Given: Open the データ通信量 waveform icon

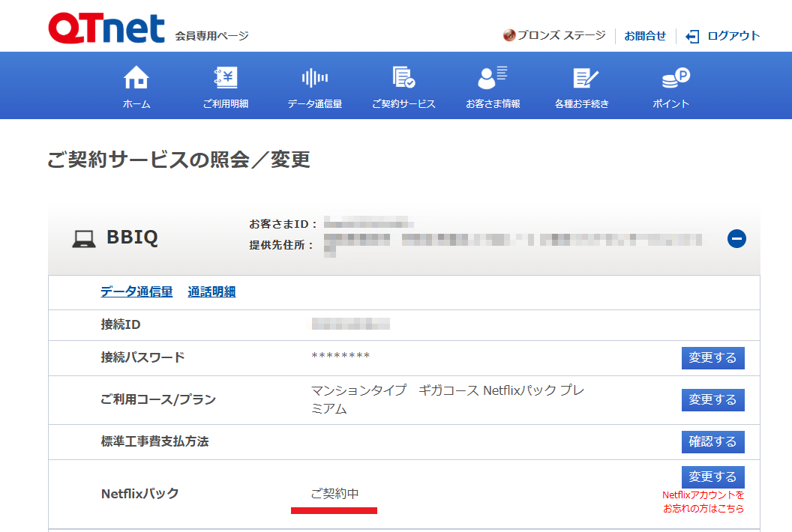Looking at the screenshot, I should pyautogui.click(x=315, y=78).
